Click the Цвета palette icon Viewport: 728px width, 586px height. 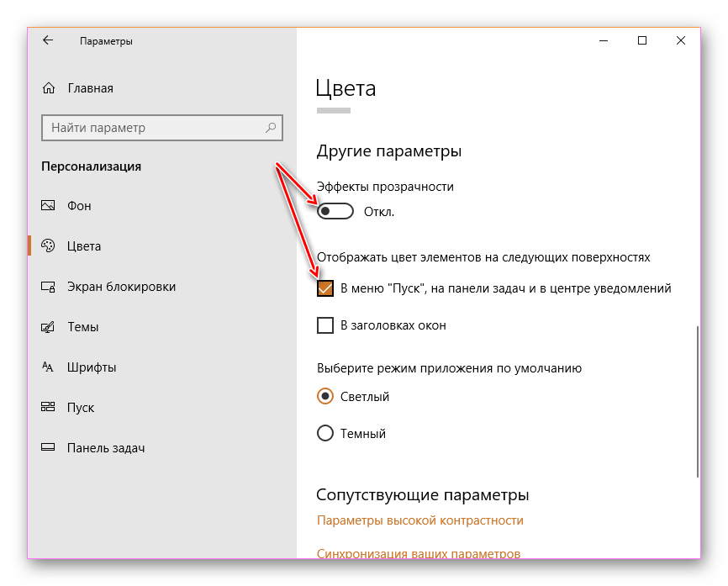(x=48, y=246)
